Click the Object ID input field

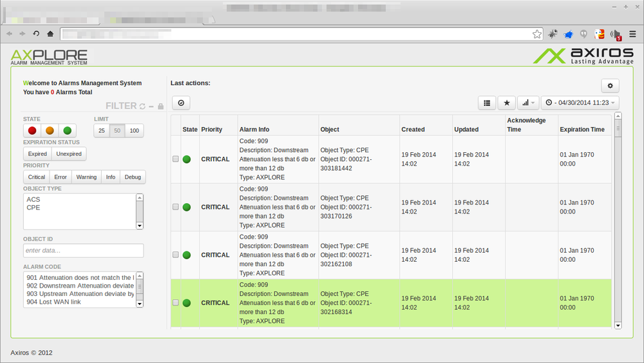coord(83,251)
